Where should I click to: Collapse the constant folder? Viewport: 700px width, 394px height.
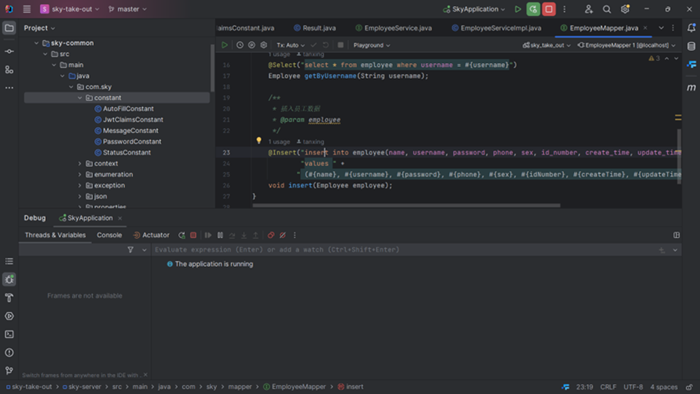pyautogui.click(x=80, y=98)
